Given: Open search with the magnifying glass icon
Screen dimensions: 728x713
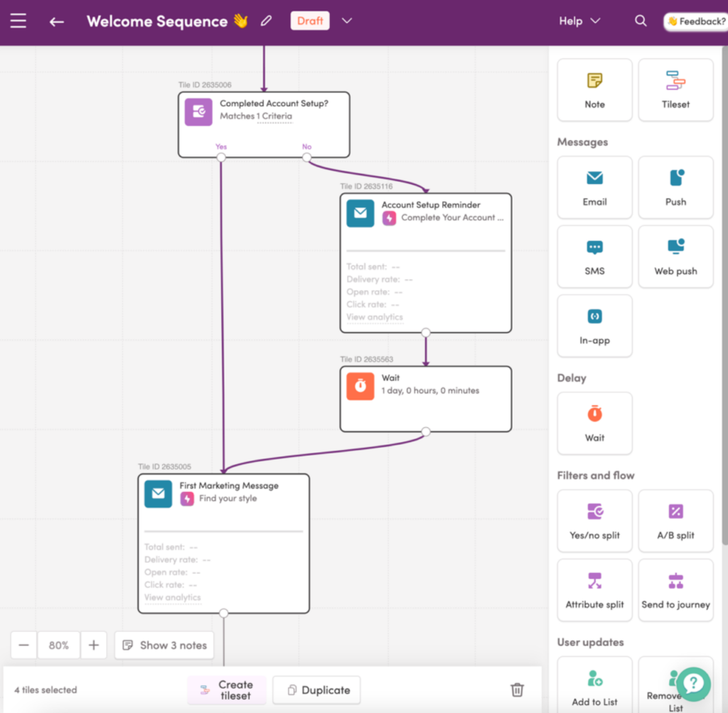Looking at the screenshot, I should pyautogui.click(x=641, y=21).
